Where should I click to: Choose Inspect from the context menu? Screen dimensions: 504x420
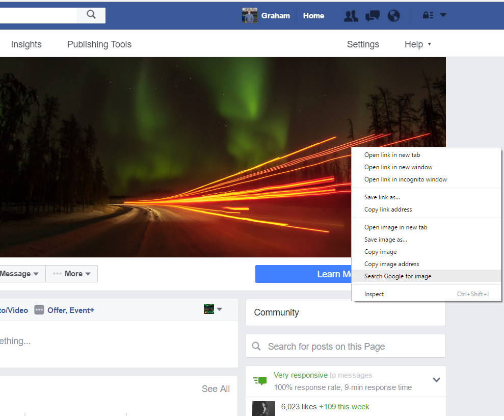374,294
